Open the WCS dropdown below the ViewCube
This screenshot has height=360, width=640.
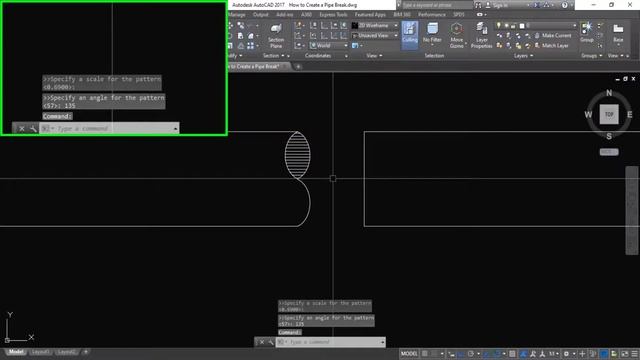coord(609,152)
